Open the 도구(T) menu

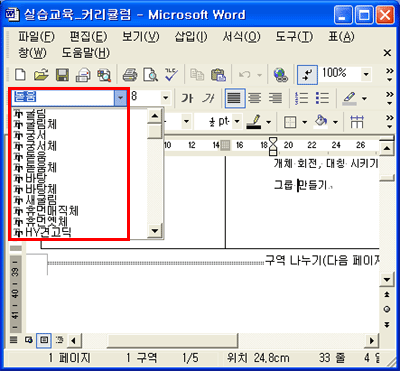coord(294,37)
